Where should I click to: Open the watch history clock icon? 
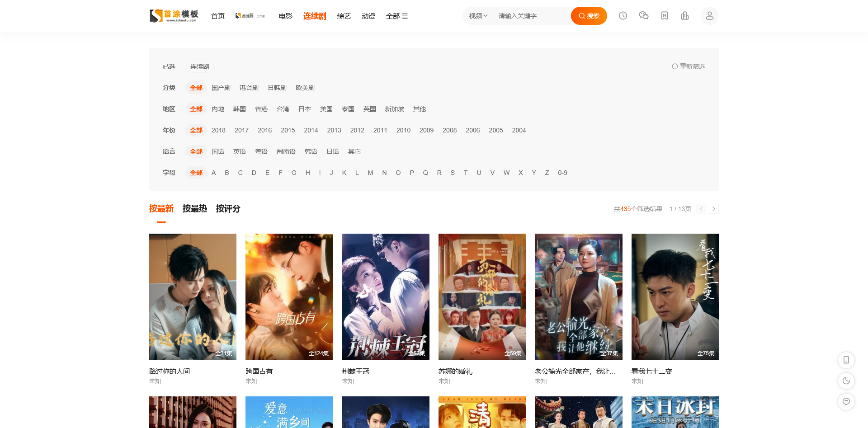tap(623, 16)
